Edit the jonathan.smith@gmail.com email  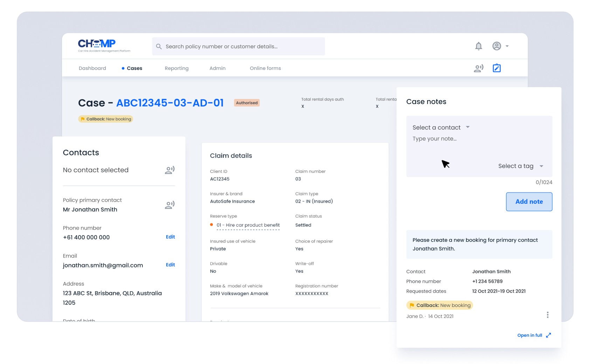click(x=170, y=265)
